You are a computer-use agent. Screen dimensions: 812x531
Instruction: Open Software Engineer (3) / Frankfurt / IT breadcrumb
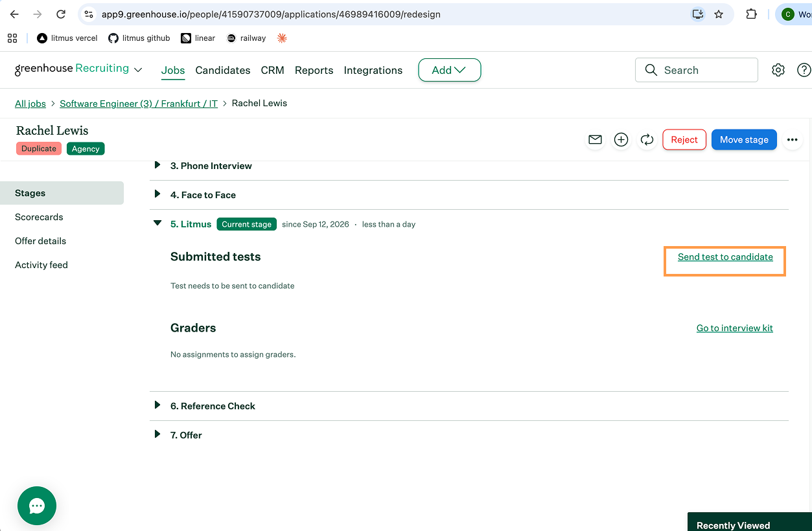(x=139, y=104)
